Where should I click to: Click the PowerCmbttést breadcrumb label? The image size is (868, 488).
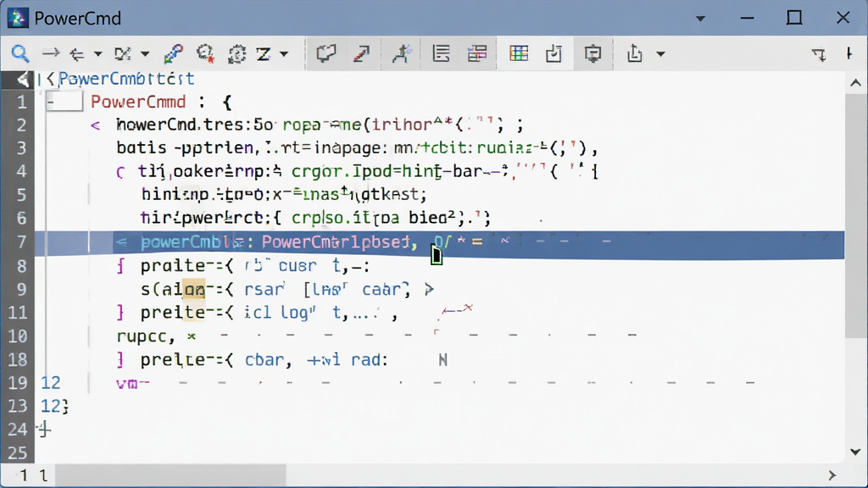pyautogui.click(x=126, y=79)
